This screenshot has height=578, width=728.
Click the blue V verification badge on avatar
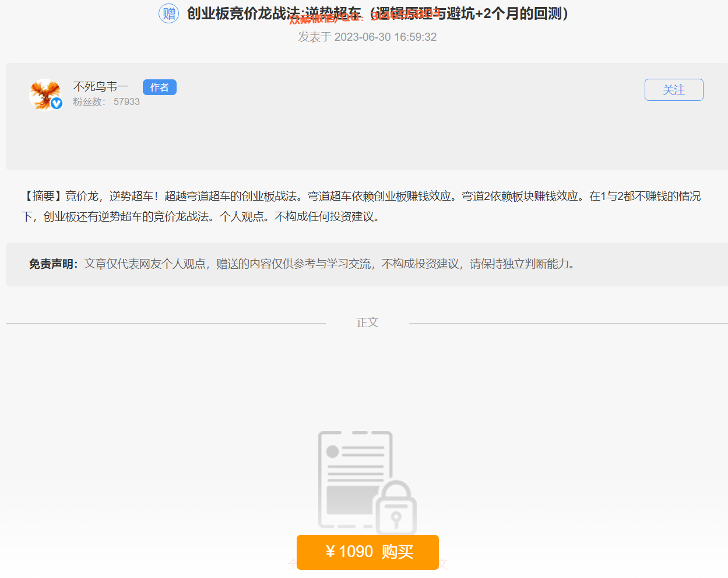click(56, 103)
